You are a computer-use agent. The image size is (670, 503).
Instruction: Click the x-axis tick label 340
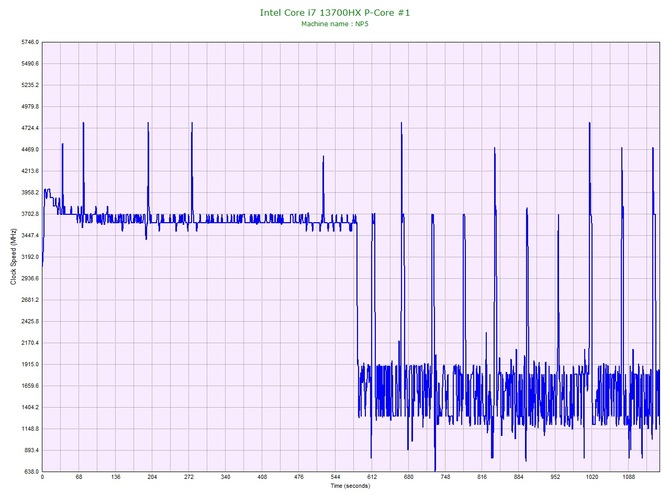(226, 477)
